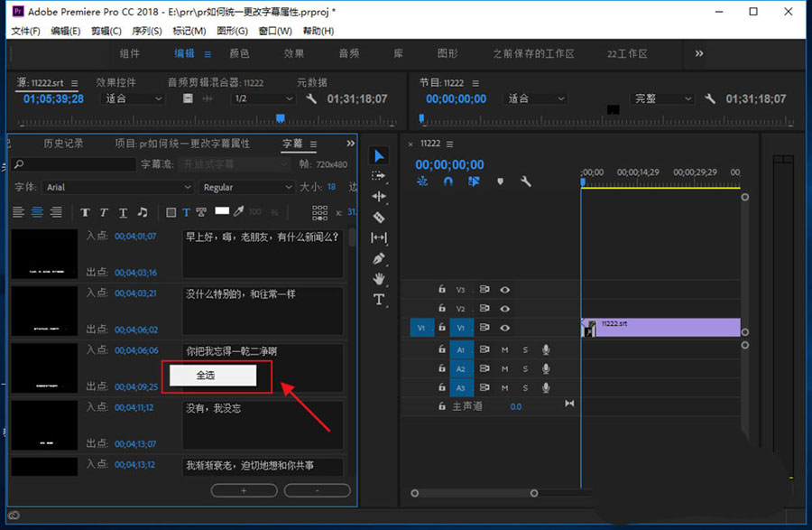
Task: Toggle timeline snap magnet
Action: [448, 181]
